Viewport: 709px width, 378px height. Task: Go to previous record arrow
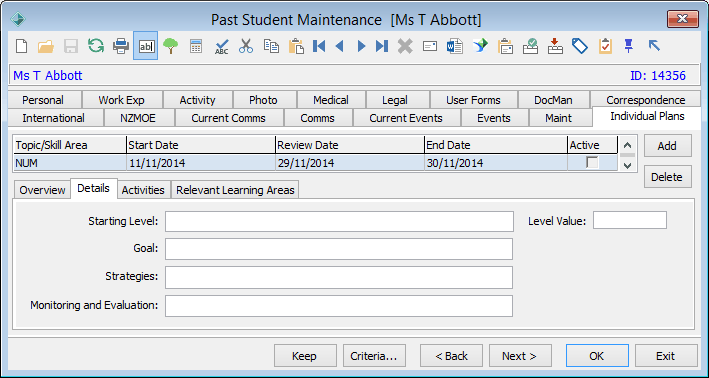click(x=340, y=46)
